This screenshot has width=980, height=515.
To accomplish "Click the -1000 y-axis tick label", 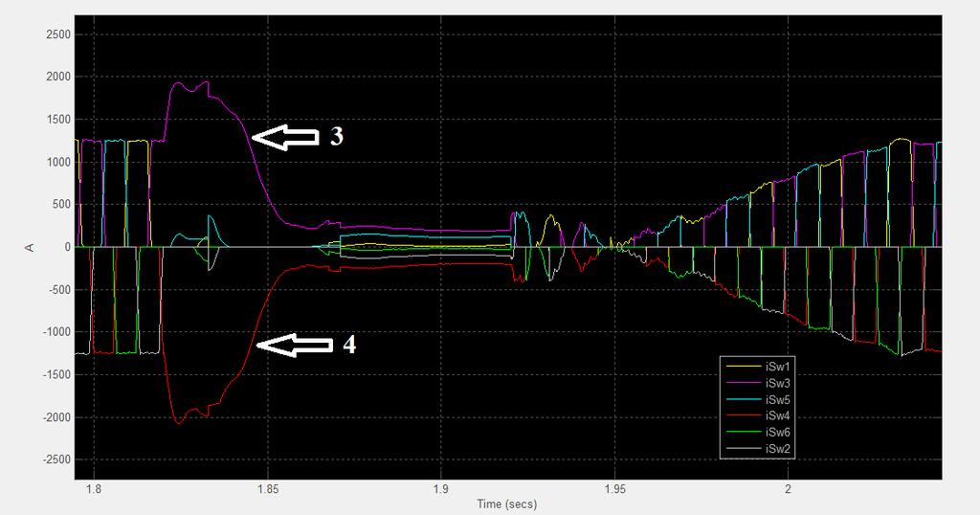I will tap(56, 332).
